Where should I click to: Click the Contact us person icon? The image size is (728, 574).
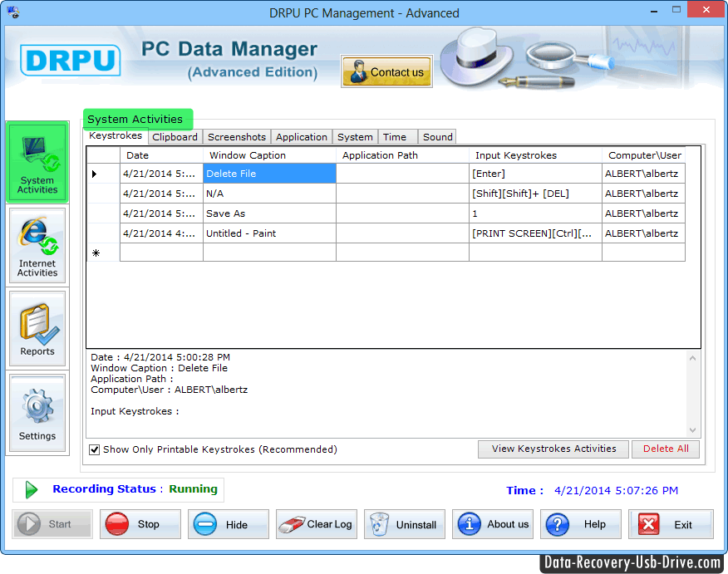[x=358, y=71]
